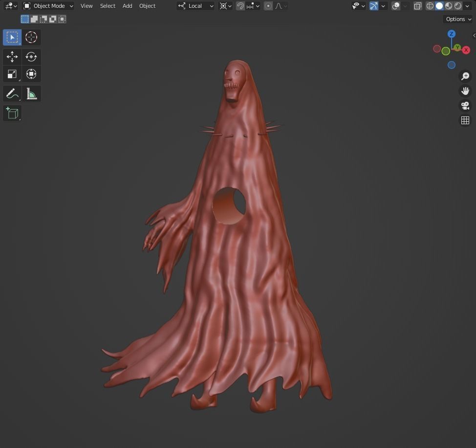Click the red X axis on the navigation gizmo
476x448 pixels.
(x=465, y=49)
